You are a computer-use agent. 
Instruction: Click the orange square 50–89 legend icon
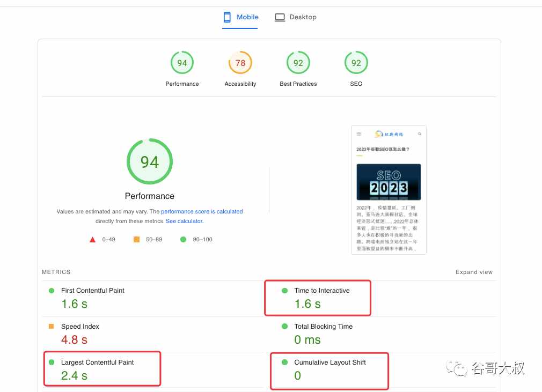point(136,239)
